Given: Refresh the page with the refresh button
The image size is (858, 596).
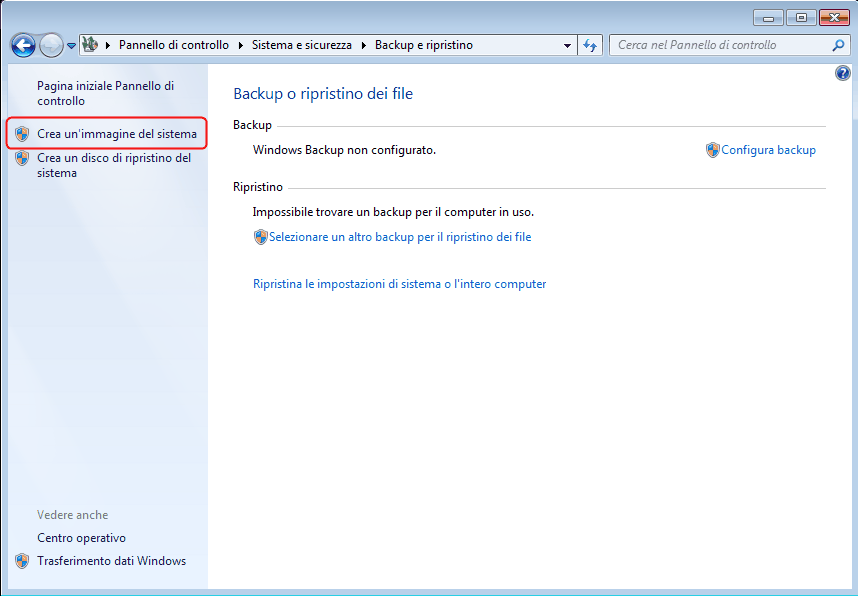Looking at the screenshot, I should pyautogui.click(x=590, y=45).
